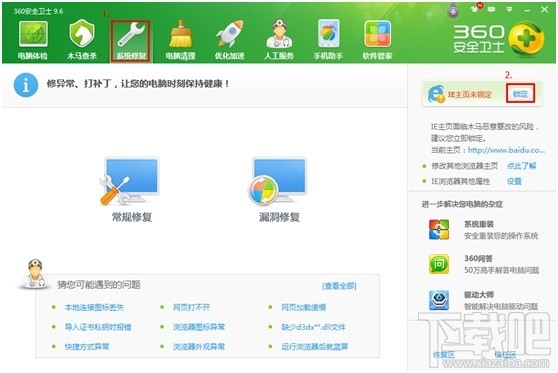Click 安全重装您的操作系统 description
This screenshot has width=558, height=373.
[x=501, y=236]
